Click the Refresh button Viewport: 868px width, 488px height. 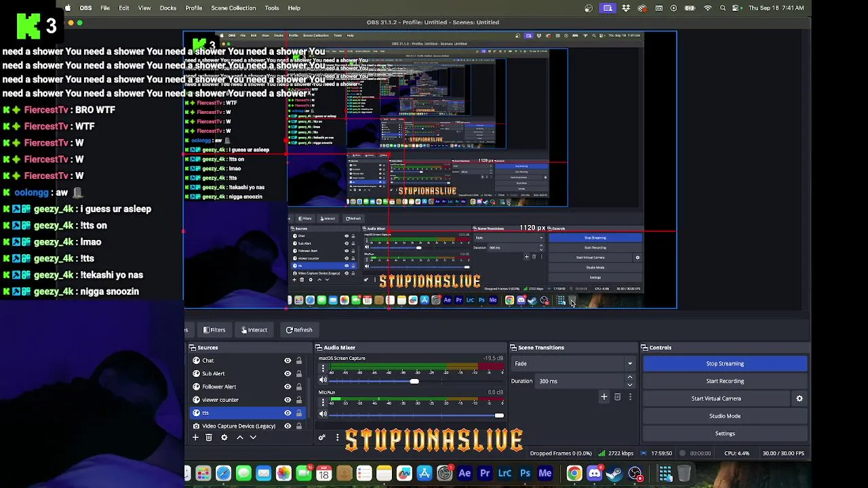pyautogui.click(x=299, y=330)
